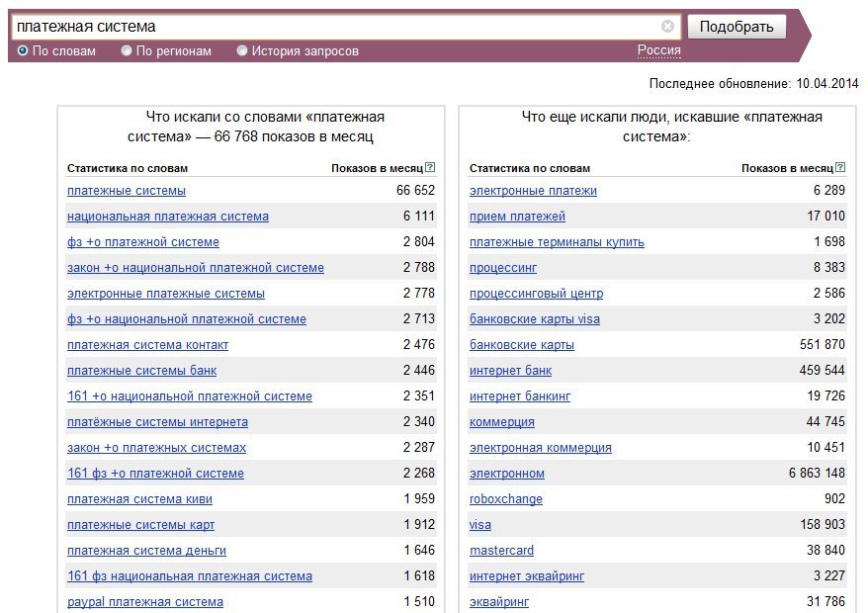Viewport: 868px width, 613px height.
Task: Open the 'платежные системы' link
Action: click(127, 191)
